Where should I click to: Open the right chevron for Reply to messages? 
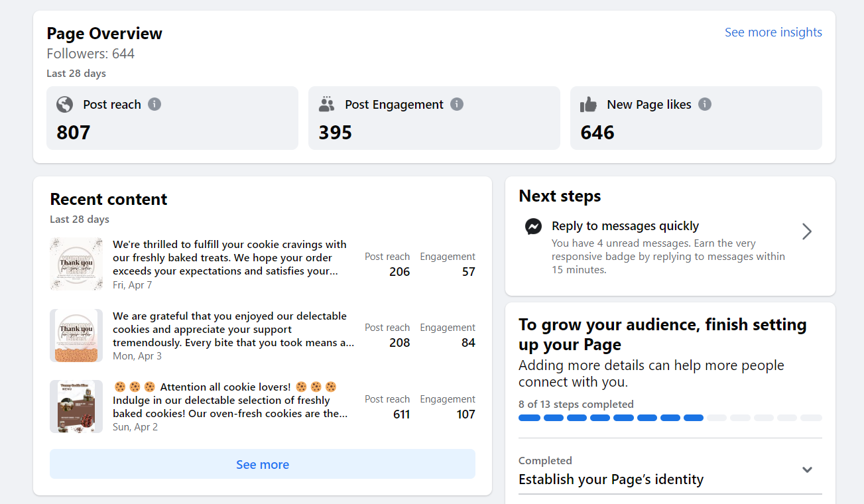pos(806,231)
